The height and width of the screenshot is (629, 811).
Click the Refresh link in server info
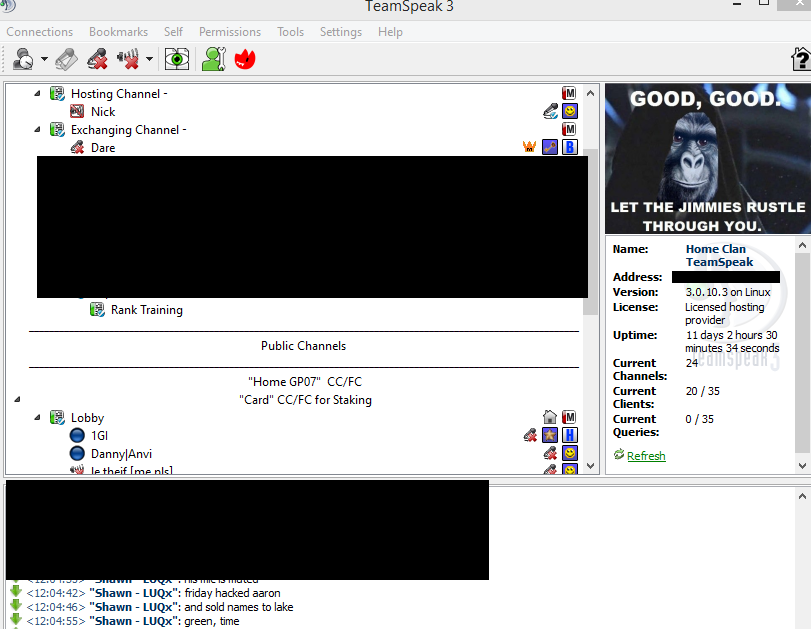[x=646, y=456]
